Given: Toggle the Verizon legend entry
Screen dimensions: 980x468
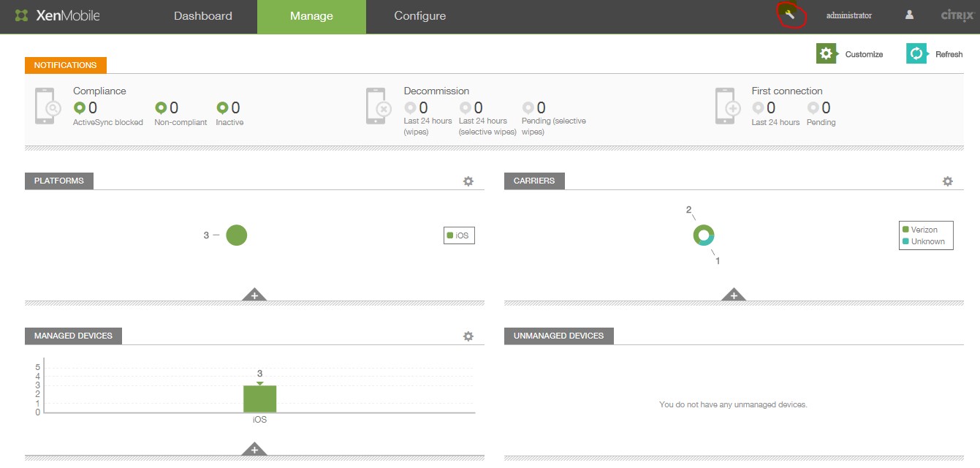Looking at the screenshot, I should click(924, 230).
